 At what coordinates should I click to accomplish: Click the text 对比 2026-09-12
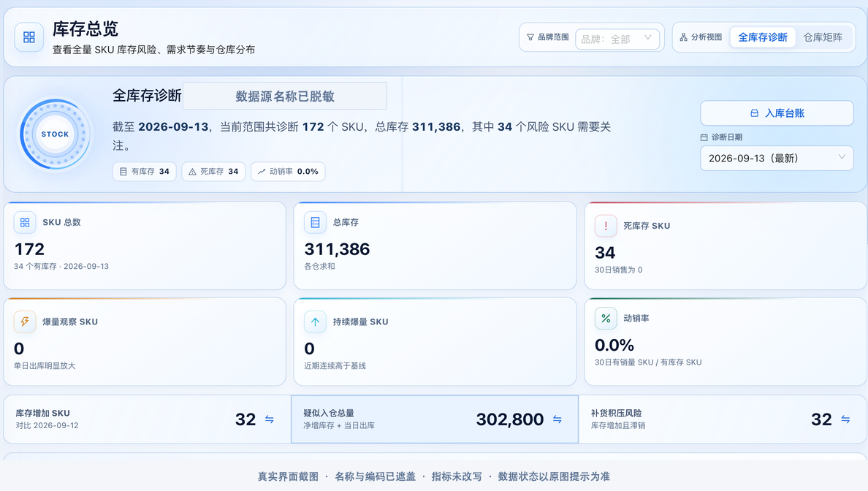click(x=47, y=426)
